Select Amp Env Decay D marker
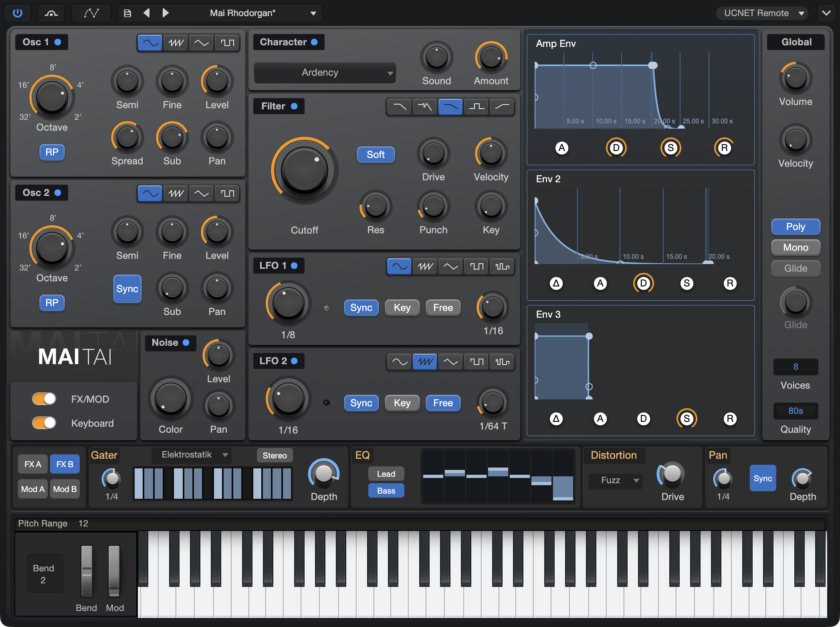 pos(616,148)
